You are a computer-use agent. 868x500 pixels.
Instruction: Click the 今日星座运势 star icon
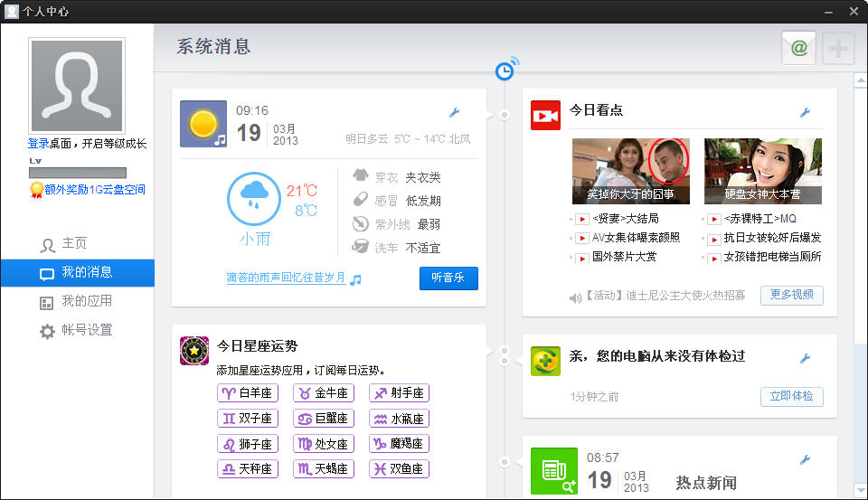click(x=194, y=350)
